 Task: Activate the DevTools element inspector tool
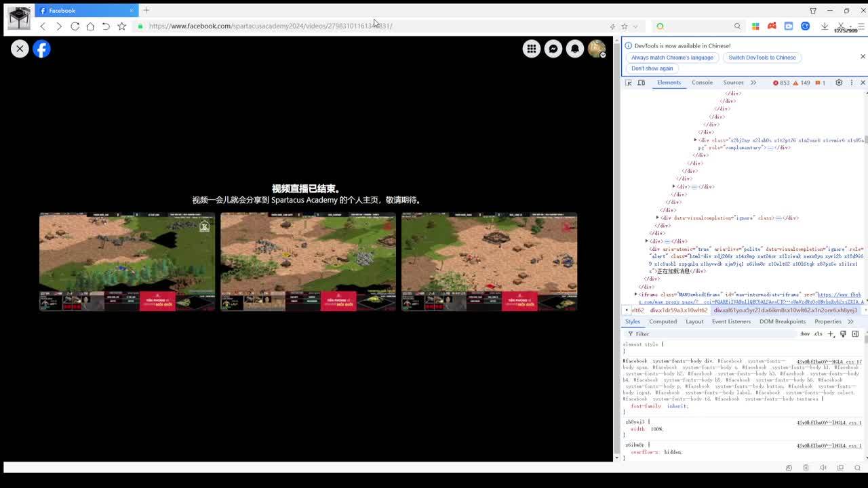pos(629,83)
